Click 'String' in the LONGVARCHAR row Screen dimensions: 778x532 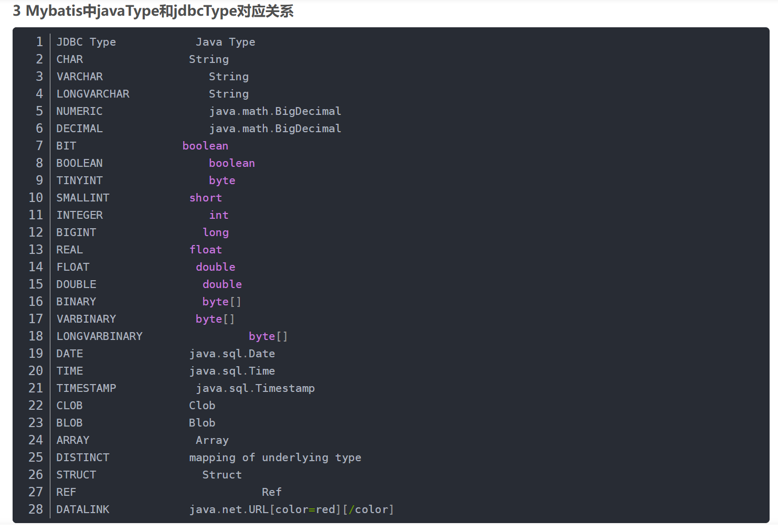pyautogui.click(x=229, y=94)
